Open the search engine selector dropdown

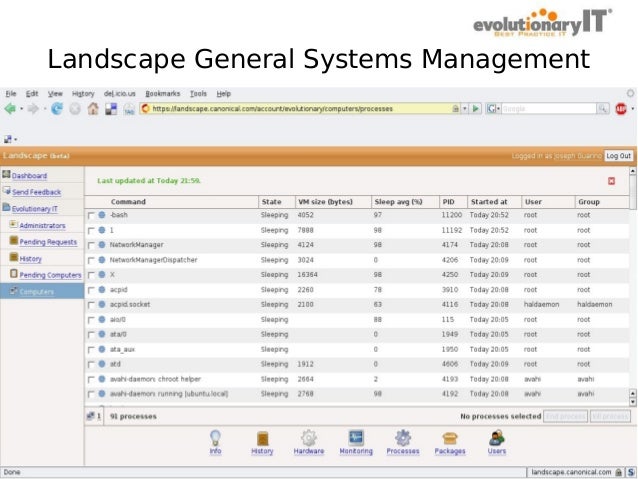coord(498,109)
